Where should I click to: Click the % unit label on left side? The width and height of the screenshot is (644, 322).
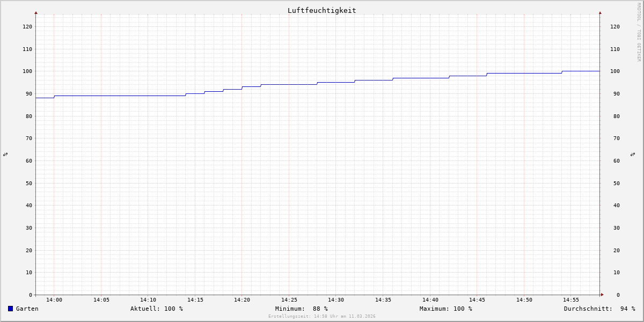5,154
